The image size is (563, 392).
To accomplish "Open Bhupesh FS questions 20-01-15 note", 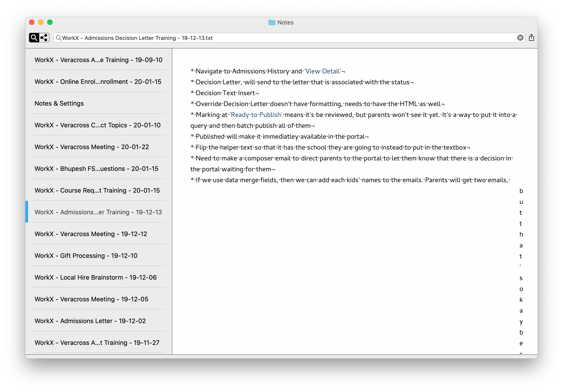I will click(x=96, y=169).
